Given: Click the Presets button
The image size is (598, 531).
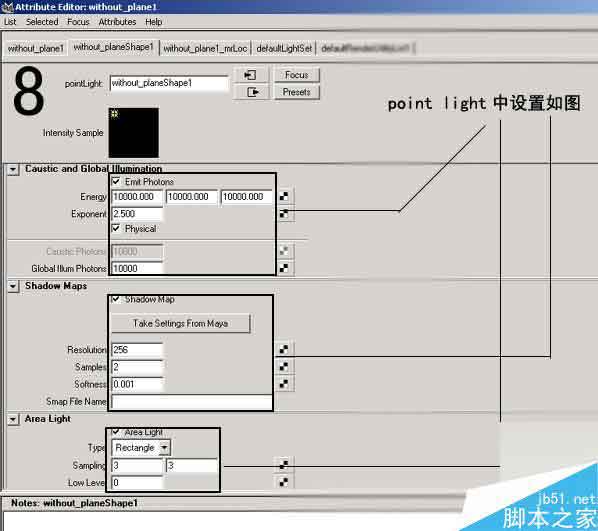Looking at the screenshot, I should (296, 92).
